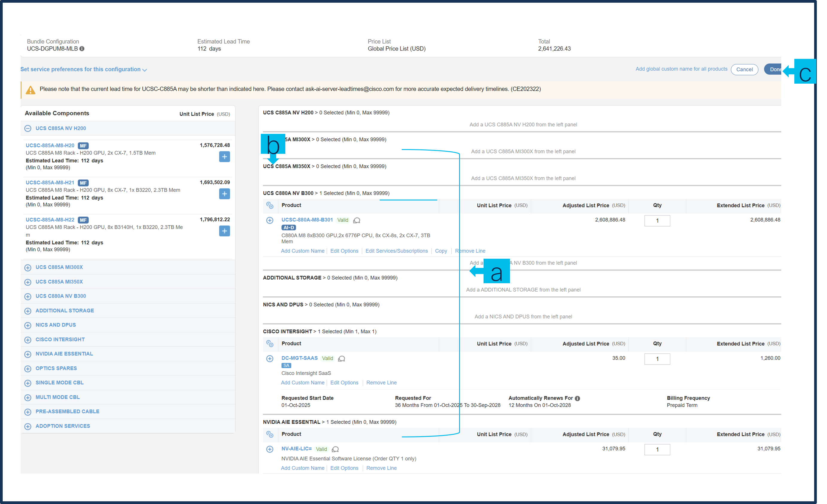The width and height of the screenshot is (827, 504).
Task: Click Remove Line for DC-MGT-SAAS
Action: tap(381, 383)
